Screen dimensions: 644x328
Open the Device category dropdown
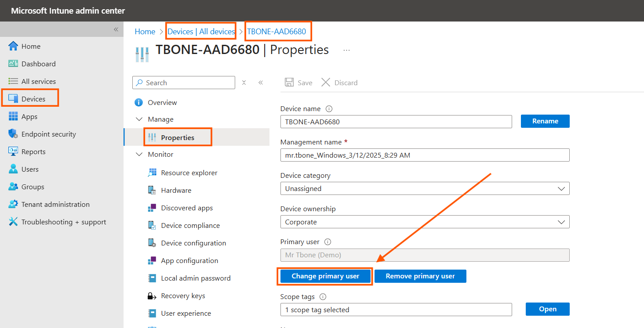click(x=425, y=188)
